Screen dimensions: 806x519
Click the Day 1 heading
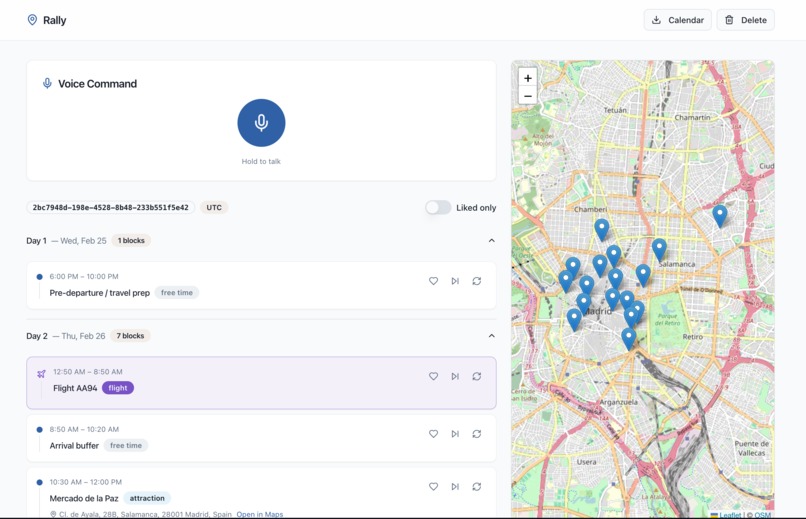coord(36,240)
